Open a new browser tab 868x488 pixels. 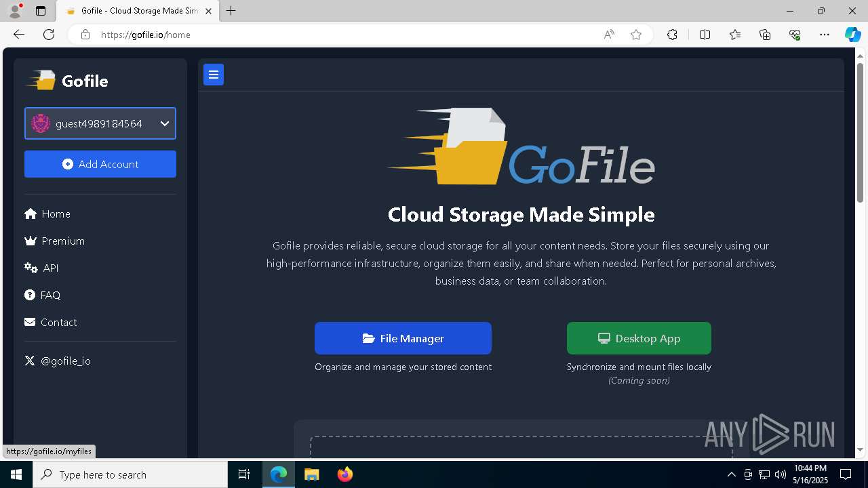click(231, 11)
